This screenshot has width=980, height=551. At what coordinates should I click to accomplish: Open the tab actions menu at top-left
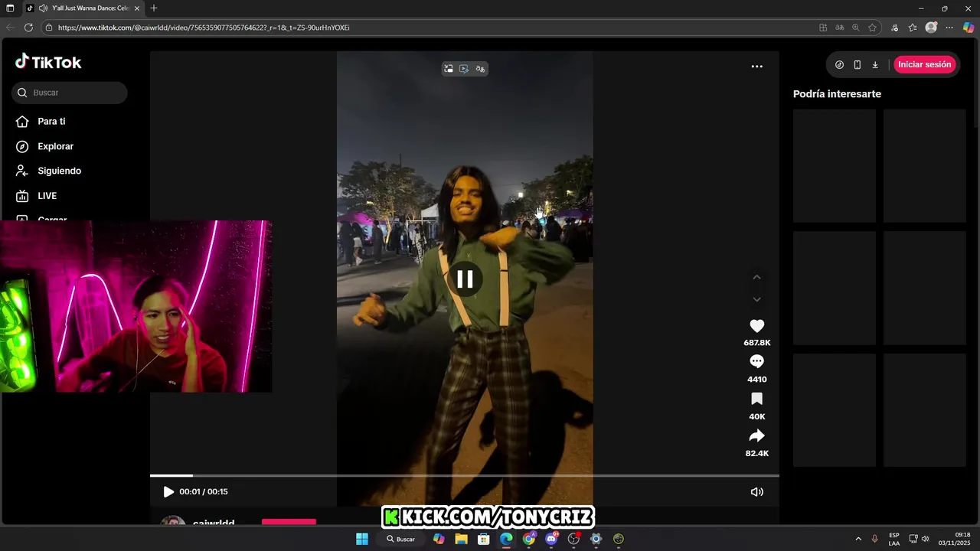(10, 8)
